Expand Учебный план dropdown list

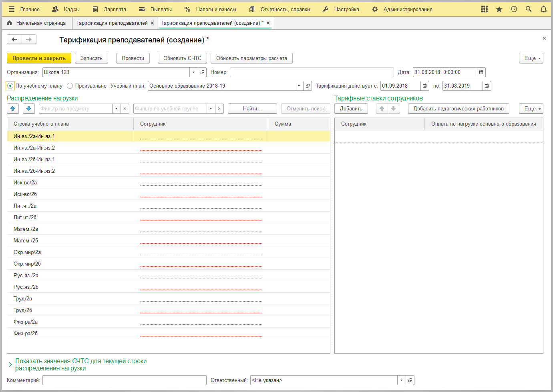pos(299,86)
